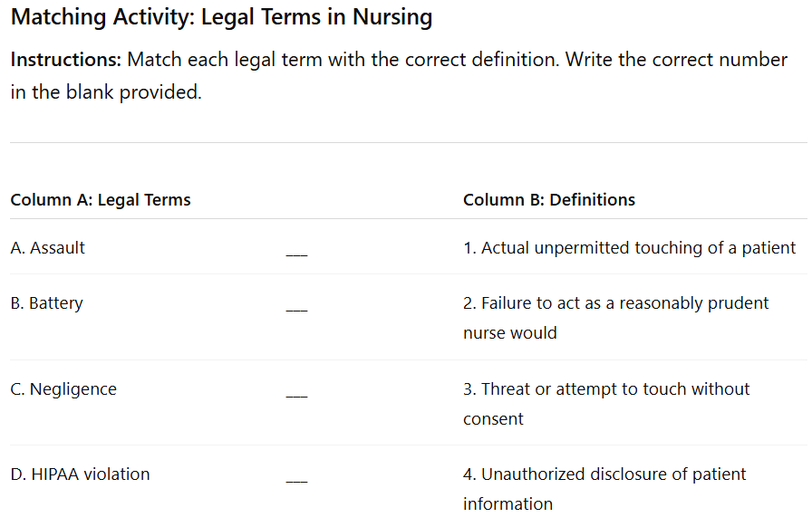Select the term 'B. Battery'
Screen dimensions: 812x527
click(46, 303)
